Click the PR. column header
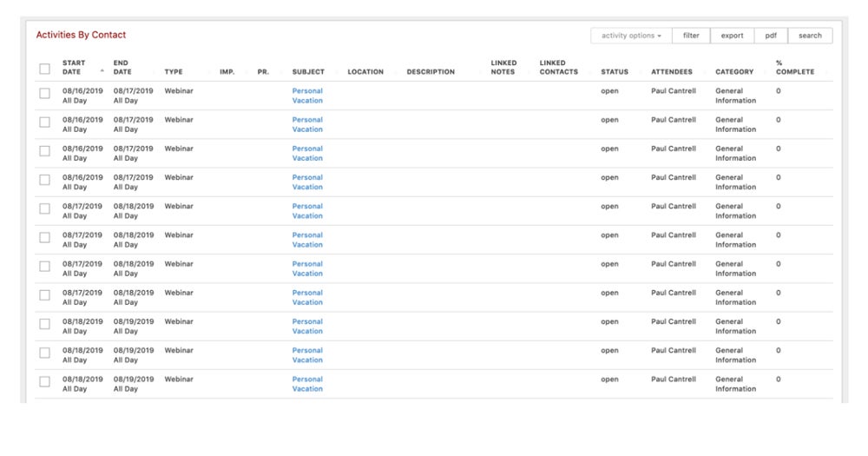 [x=263, y=72]
